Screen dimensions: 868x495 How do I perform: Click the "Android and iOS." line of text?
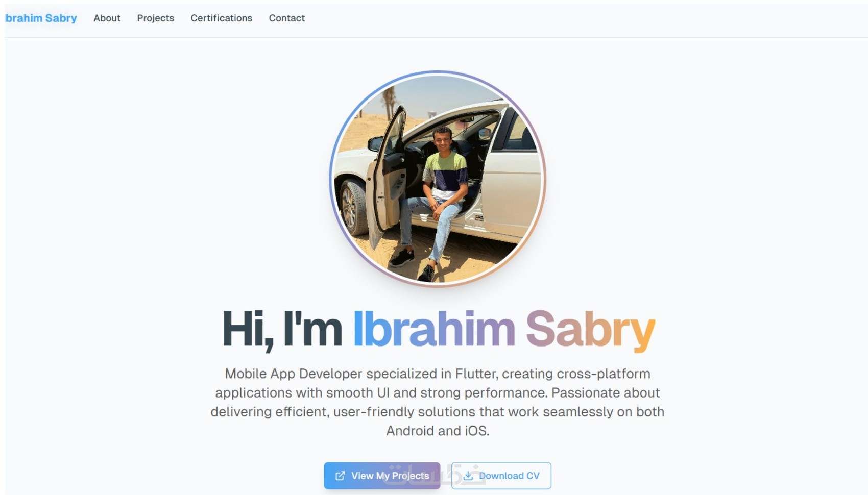[438, 431]
